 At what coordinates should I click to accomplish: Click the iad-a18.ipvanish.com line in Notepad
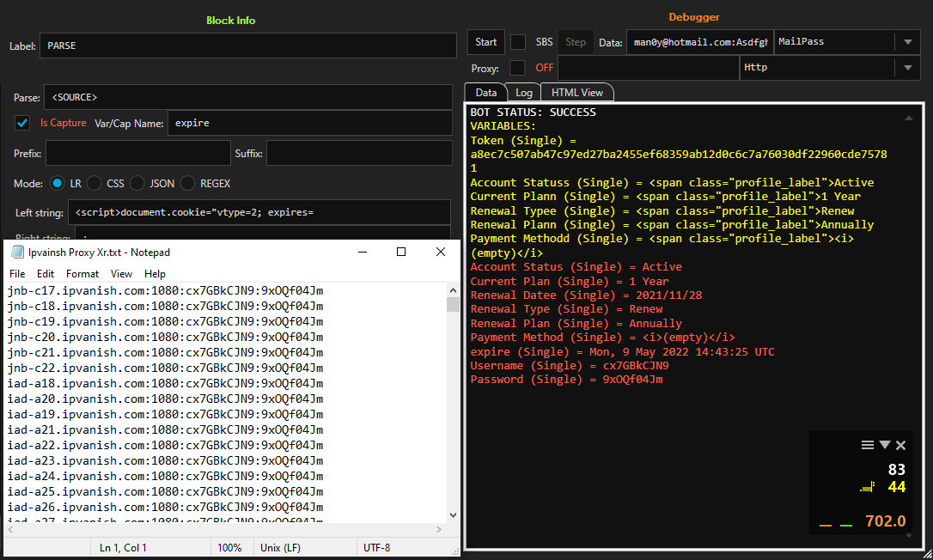pos(166,383)
